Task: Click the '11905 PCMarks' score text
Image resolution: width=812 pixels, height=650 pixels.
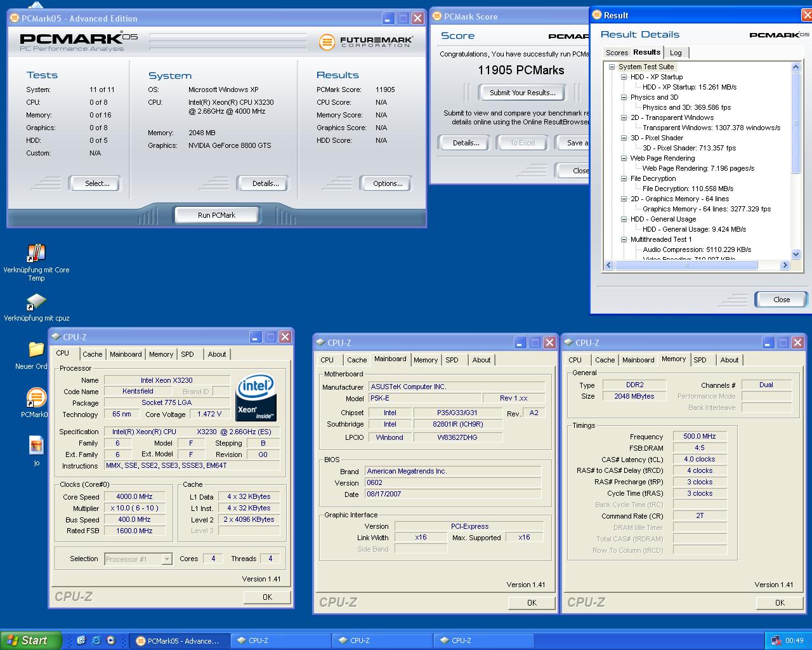Action: point(521,70)
